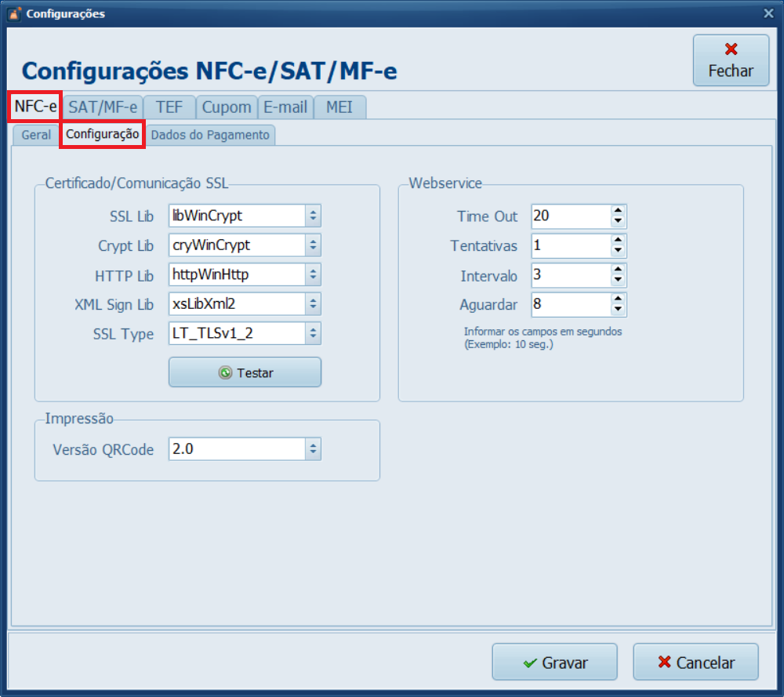
Task: Open the TEF tab
Action: (169, 107)
